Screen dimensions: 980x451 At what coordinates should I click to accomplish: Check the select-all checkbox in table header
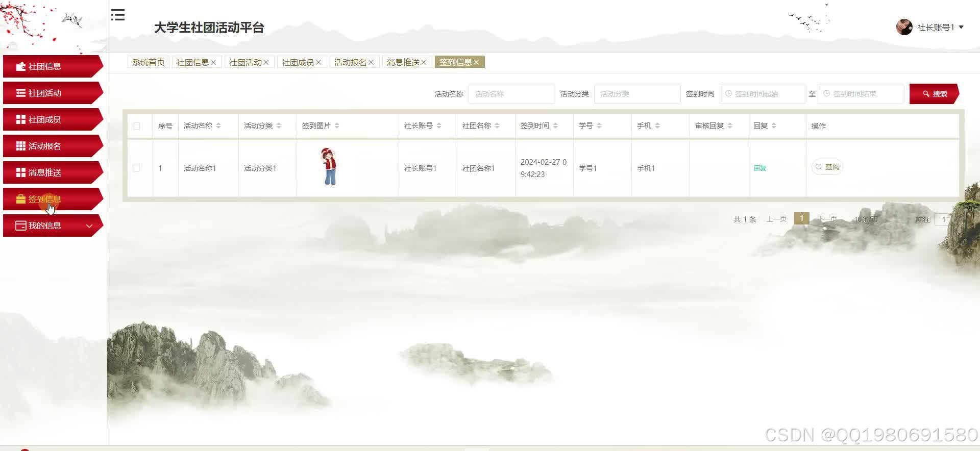(136, 126)
